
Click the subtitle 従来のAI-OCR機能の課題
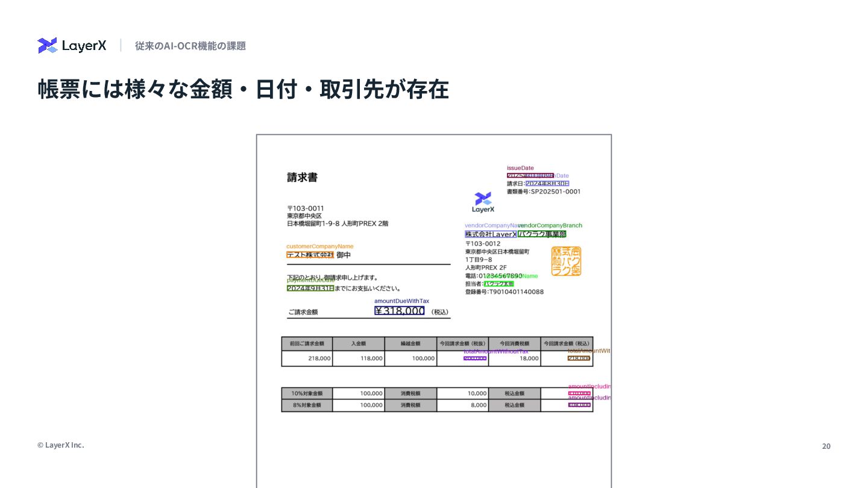[x=190, y=46]
